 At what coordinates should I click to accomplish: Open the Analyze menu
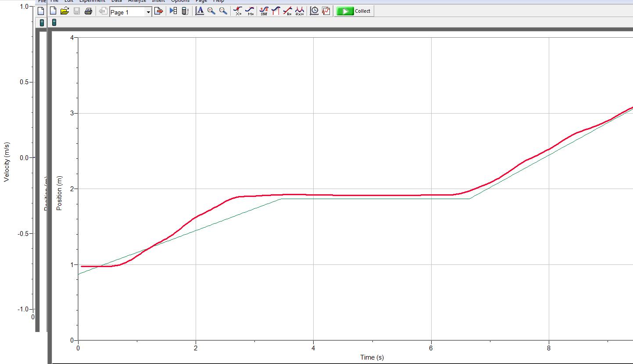[x=137, y=1]
